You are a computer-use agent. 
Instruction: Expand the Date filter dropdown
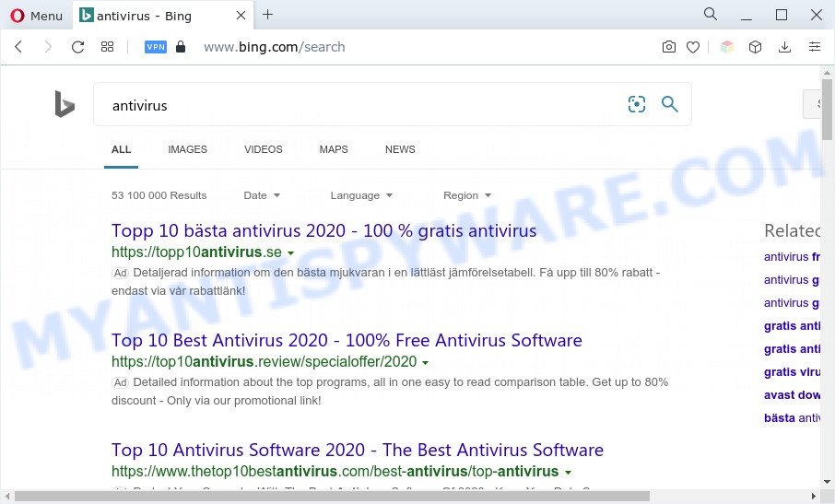262,195
